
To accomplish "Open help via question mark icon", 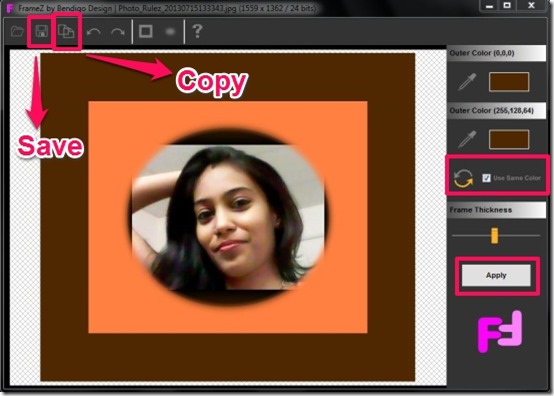I will pyautogui.click(x=197, y=31).
